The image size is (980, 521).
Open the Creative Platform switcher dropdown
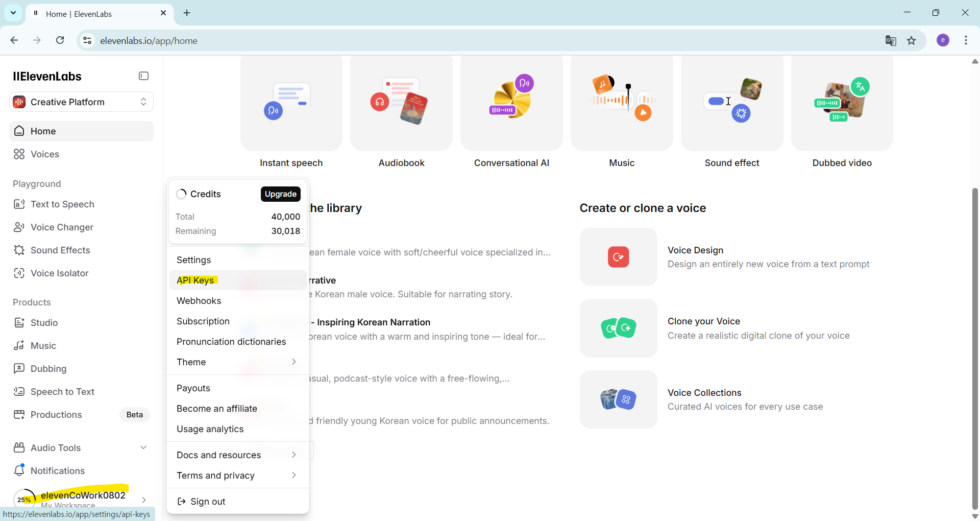pyautogui.click(x=82, y=102)
